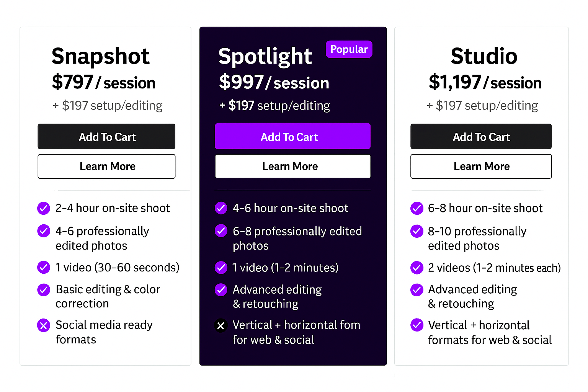Click the purple Popular badge
Screen dimensions: 588x392
[x=349, y=49]
